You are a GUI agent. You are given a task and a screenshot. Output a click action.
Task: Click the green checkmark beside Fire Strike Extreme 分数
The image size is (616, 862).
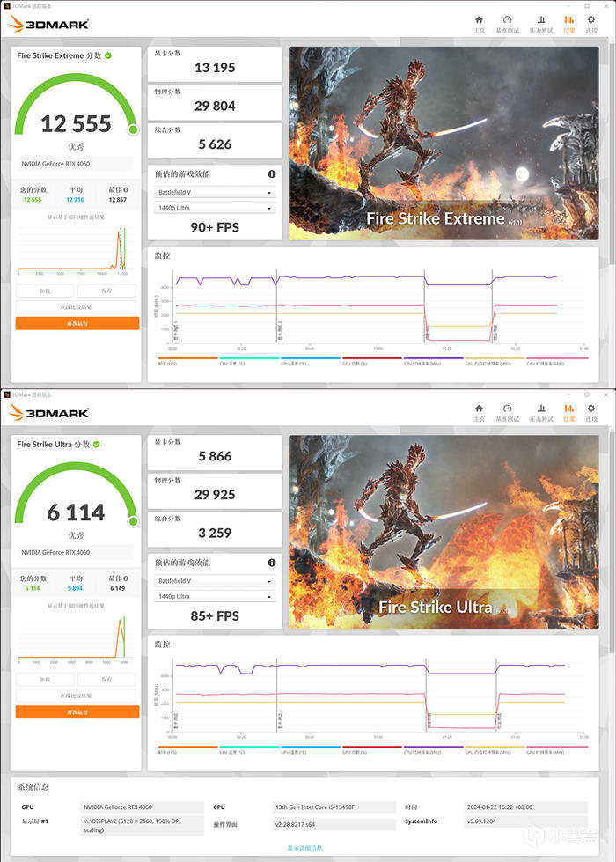(108, 55)
